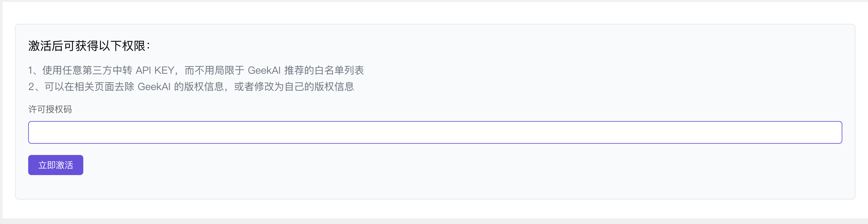868x224 pixels.
Task: Focus the 许可授权码 input field
Action: point(435,132)
